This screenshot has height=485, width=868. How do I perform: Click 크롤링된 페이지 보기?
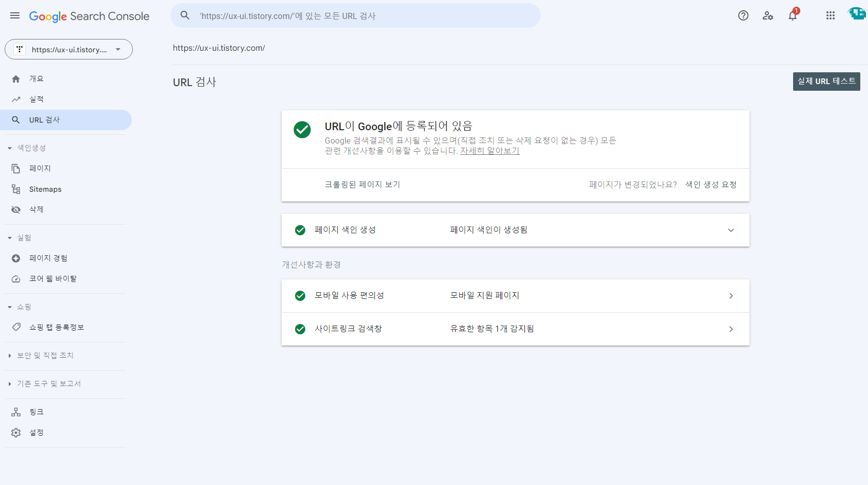[x=362, y=185]
